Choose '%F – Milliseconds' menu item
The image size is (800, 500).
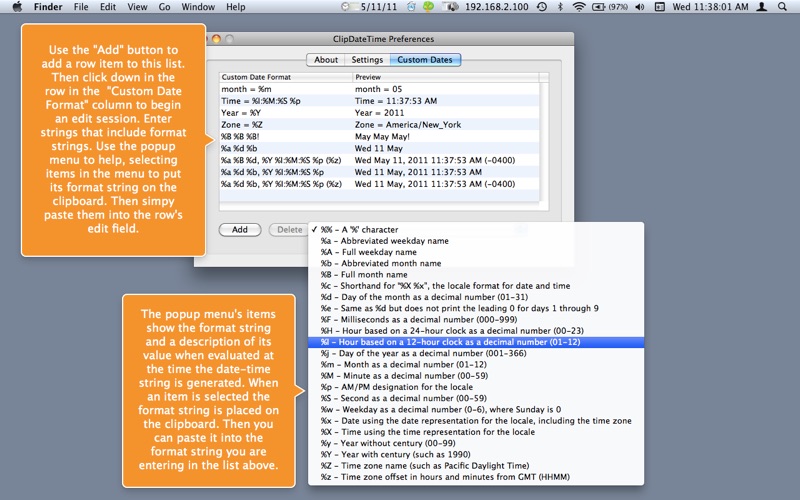point(476,319)
